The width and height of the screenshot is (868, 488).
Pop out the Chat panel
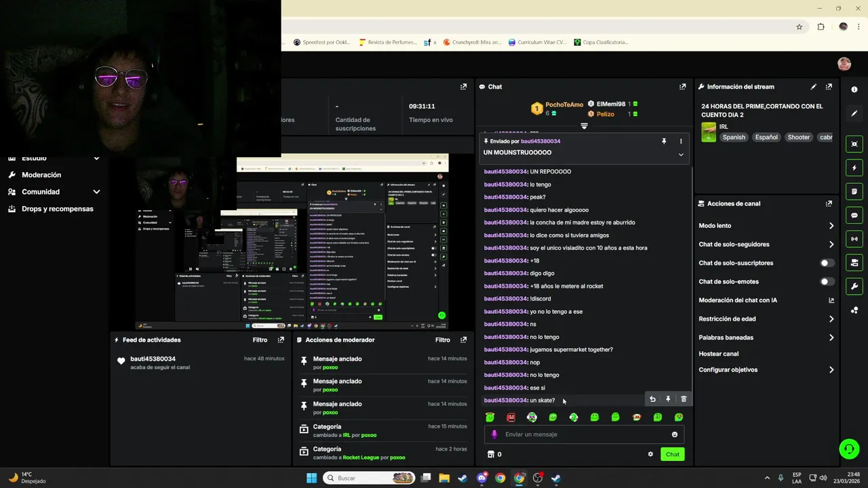682,87
